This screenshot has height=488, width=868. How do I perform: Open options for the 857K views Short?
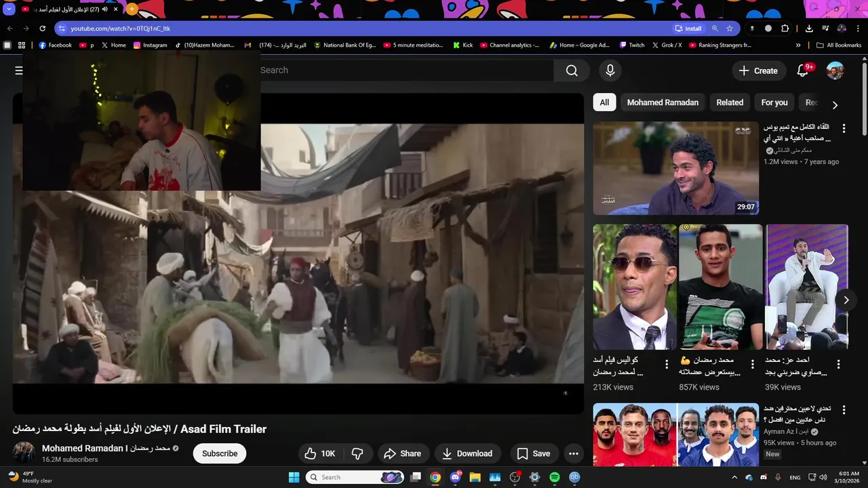pos(753,365)
